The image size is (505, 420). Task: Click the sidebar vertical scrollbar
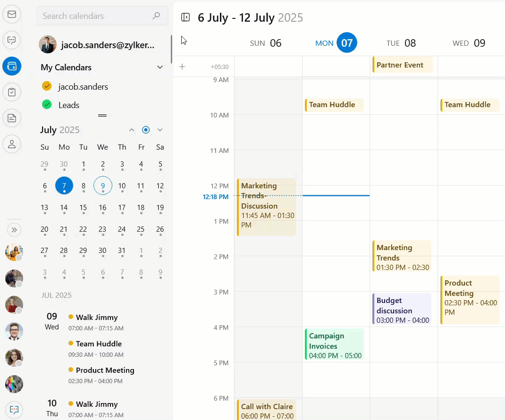point(171,49)
